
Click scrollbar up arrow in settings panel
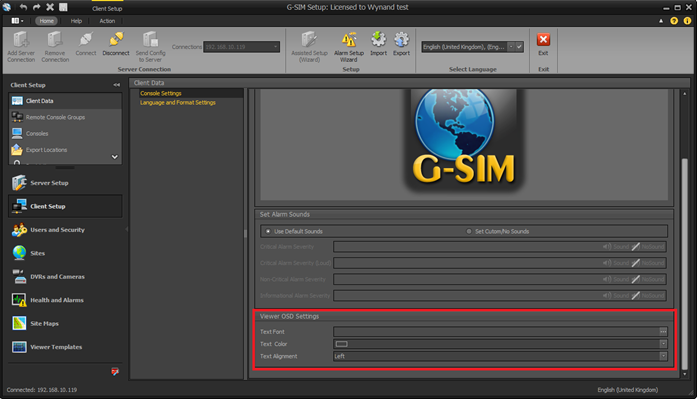685,94
